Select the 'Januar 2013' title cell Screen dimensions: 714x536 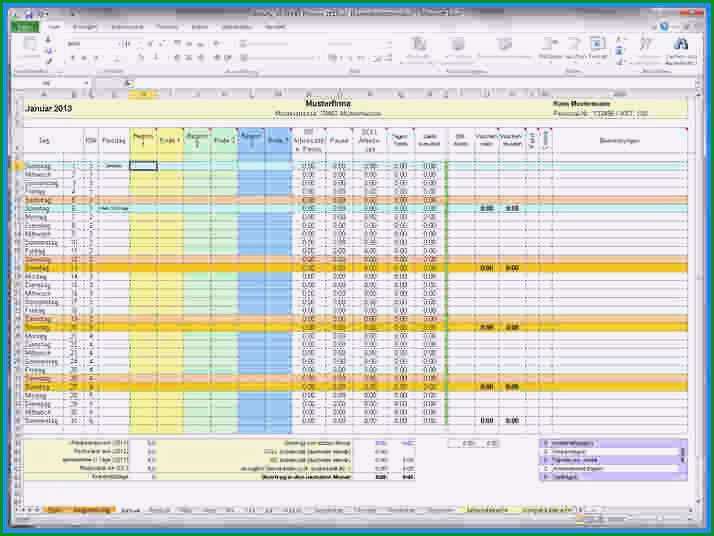point(49,108)
